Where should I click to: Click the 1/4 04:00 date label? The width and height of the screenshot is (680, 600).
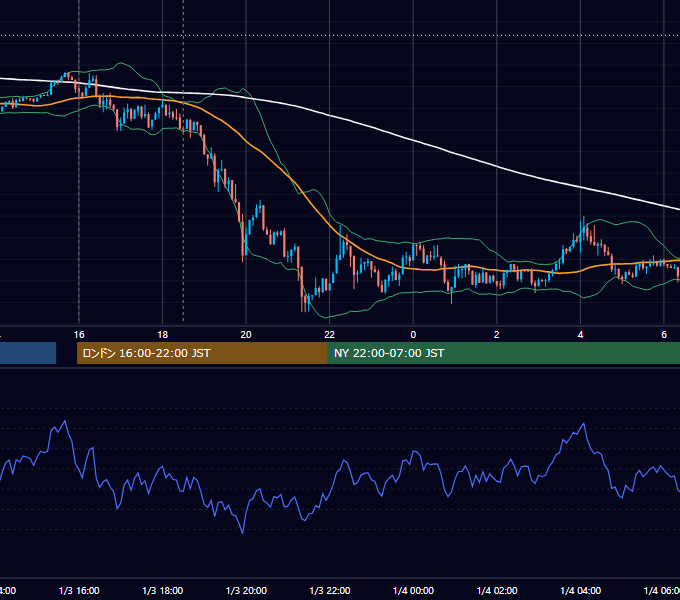[x=581, y=590]
